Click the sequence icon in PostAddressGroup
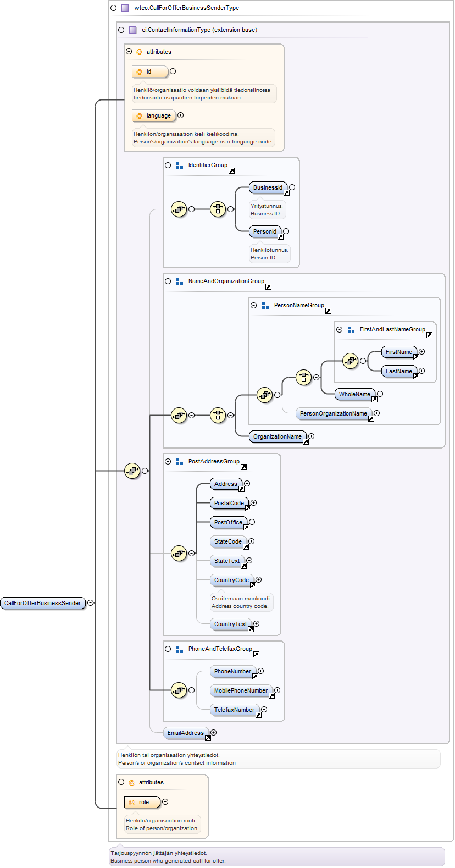This screenshot has width=455, height=868. point(179,553)
